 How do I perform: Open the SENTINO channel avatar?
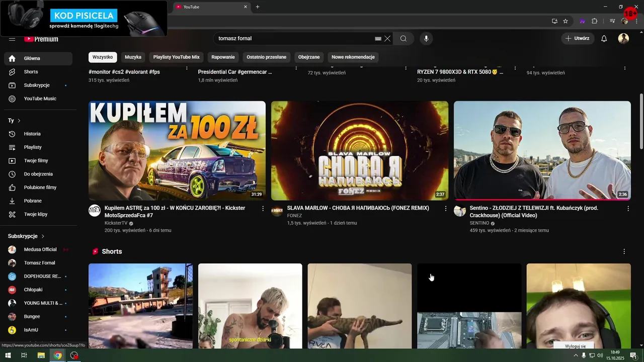point(460,211)
